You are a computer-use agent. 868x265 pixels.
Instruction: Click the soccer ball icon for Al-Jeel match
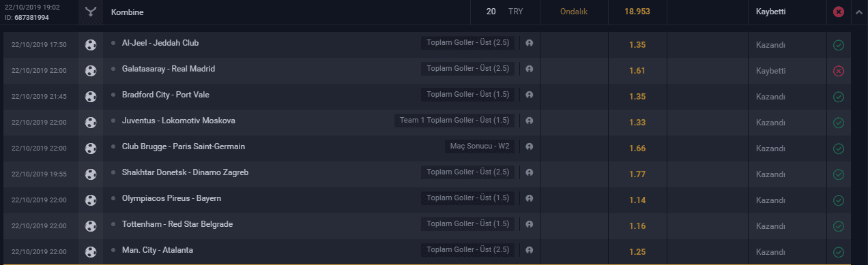90,45
